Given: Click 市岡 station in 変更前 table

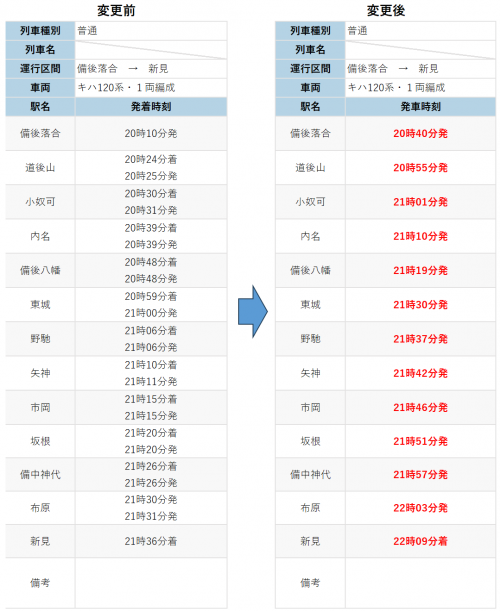Looking at the screenshot, I should point(40,408).
